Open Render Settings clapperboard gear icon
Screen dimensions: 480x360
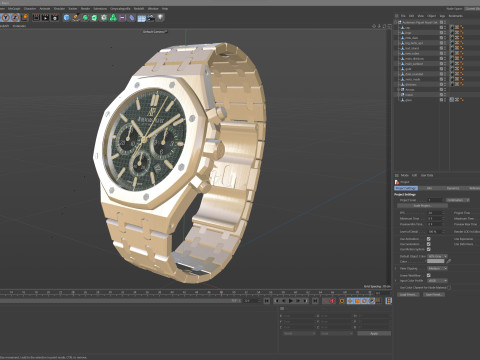click(55, 18)
